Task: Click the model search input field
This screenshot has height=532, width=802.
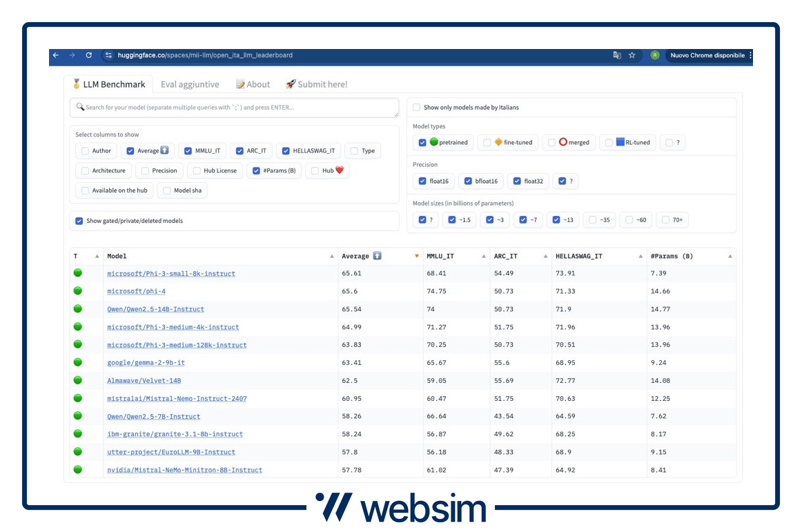Action: click(235, 108)
